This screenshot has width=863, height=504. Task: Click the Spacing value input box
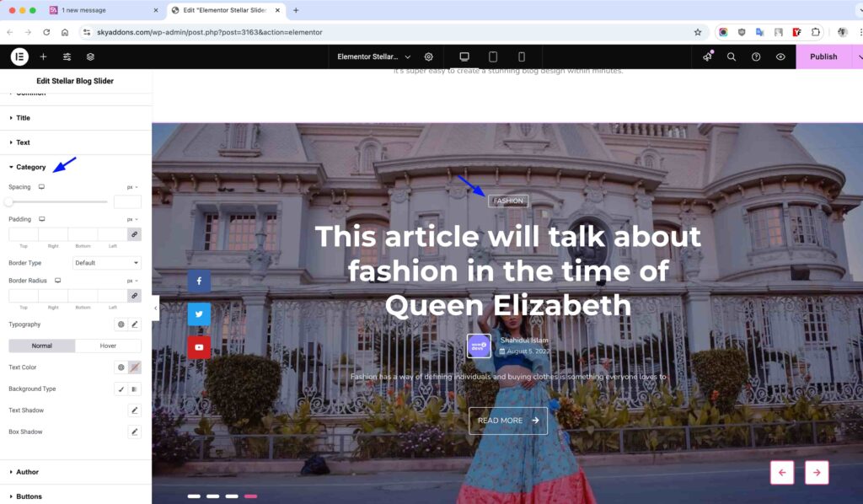point(127,202)
